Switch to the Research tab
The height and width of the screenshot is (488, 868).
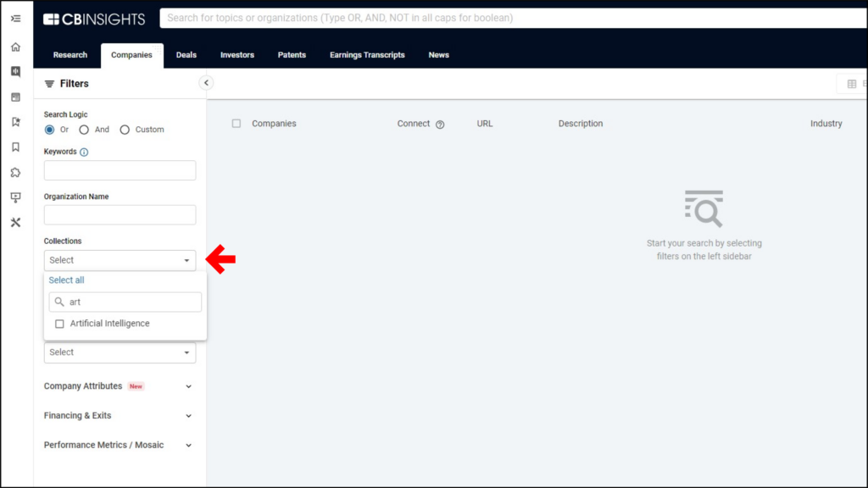(70, 55)
